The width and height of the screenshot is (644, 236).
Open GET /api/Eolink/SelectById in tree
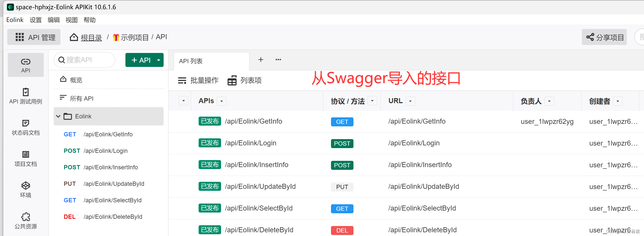click(x=108, y=200)
